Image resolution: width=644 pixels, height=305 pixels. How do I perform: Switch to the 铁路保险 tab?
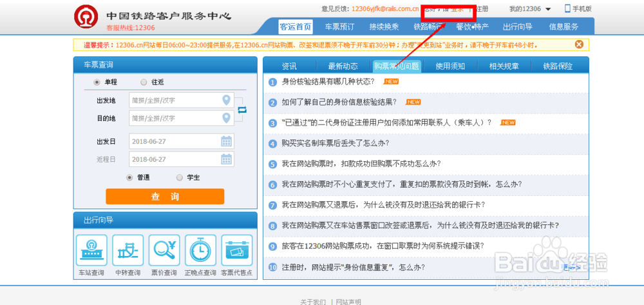558,66
